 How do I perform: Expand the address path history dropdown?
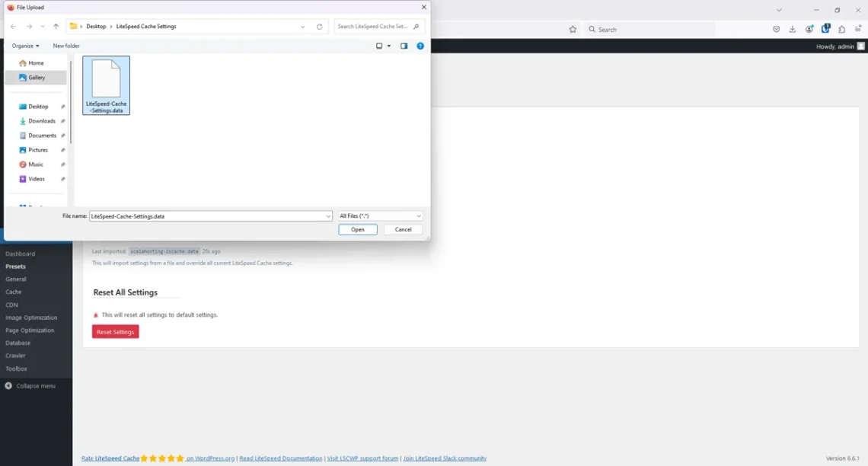(x=302, y=27)
